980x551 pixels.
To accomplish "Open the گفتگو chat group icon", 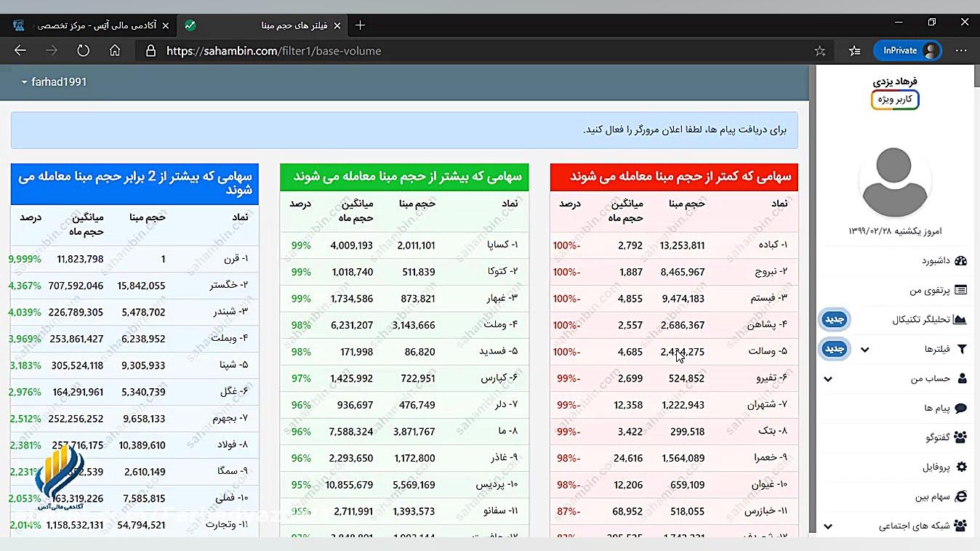I will click(x=961, y=437).
